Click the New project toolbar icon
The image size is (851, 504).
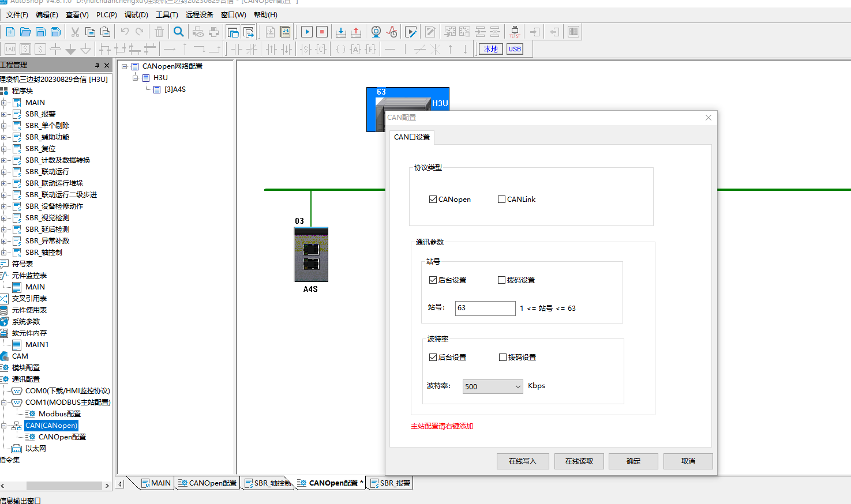[x=10, y=32]
